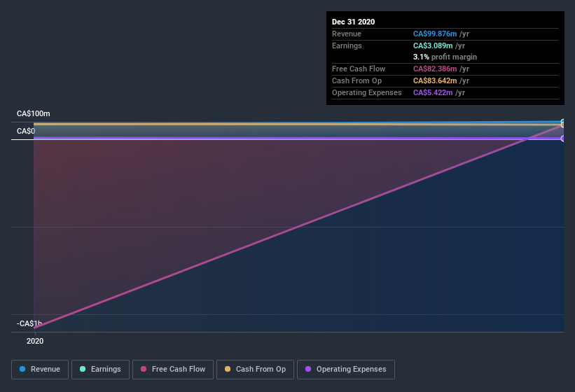The height and width of the screenshot is (392, 575).
Task: Toggle the Cash From Op legend button
Action: coord(255,370)
